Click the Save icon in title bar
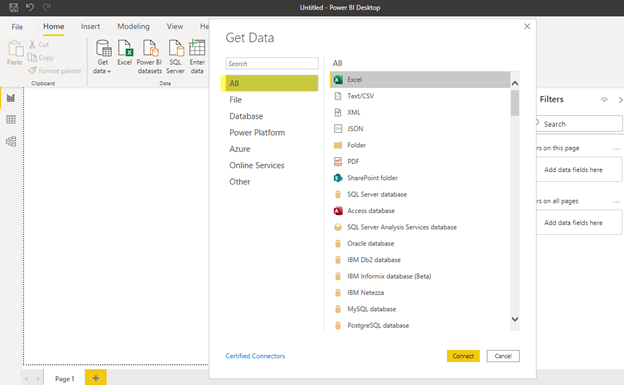The image size is (624, 385). coord(14,7)
